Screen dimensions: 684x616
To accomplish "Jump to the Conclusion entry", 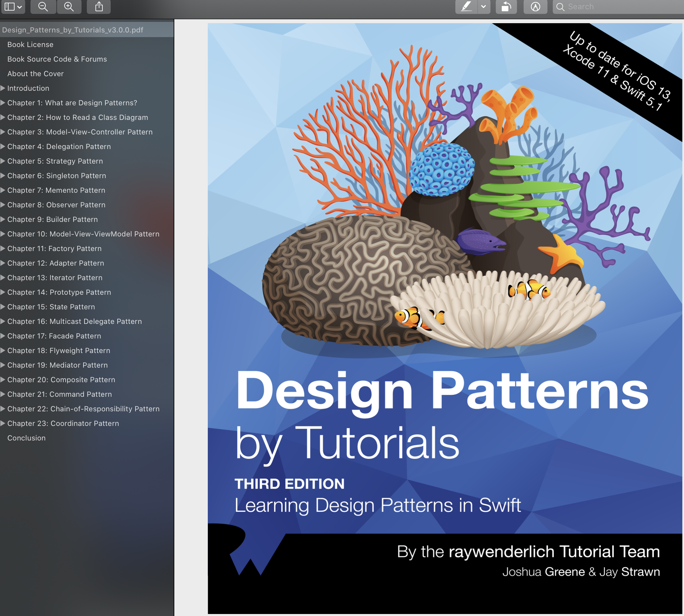I will tap(27, 437).
